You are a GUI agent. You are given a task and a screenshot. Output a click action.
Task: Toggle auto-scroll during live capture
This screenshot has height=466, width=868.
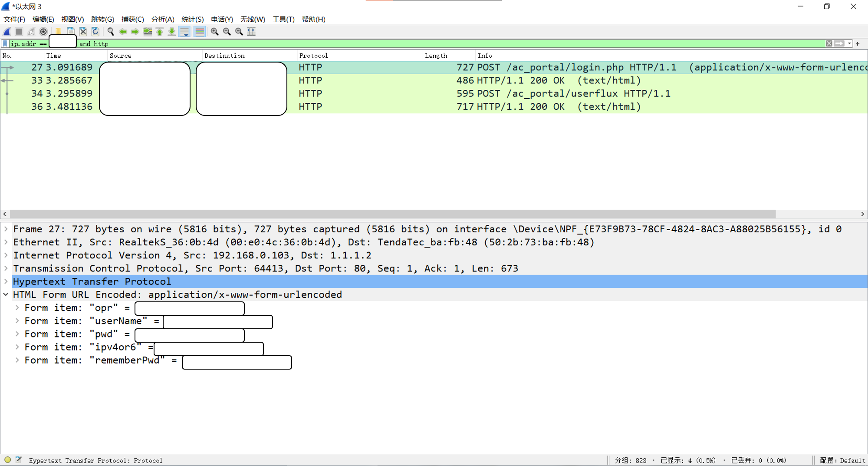(x=184, y=32)
